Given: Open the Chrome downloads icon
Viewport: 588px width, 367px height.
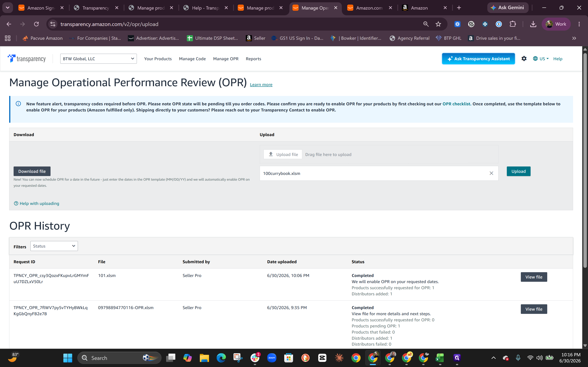Looking at the screenshot, I should pyautogui.click(x=533, y=24).
